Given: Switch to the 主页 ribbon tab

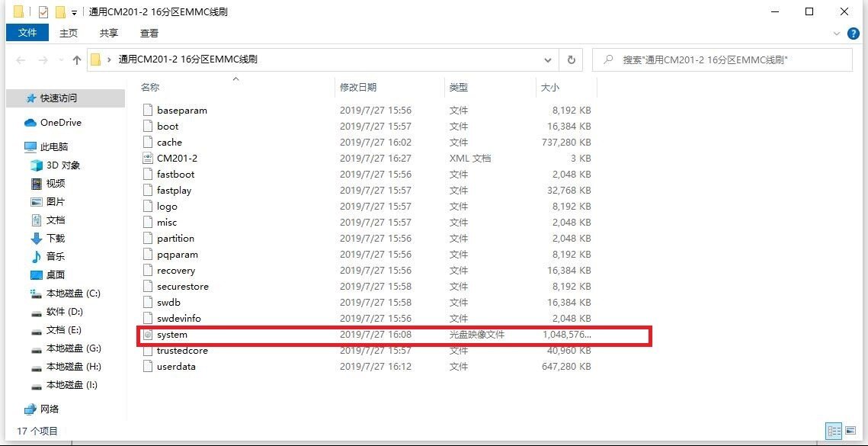Looking at the screenshot, I should [x=69, y=34].
